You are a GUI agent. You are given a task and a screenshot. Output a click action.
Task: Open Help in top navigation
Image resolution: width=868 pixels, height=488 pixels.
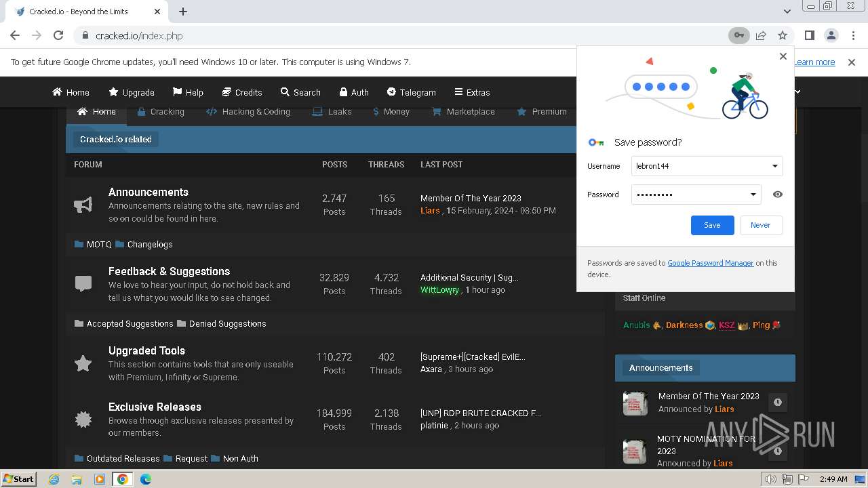(x=188, y=92)
